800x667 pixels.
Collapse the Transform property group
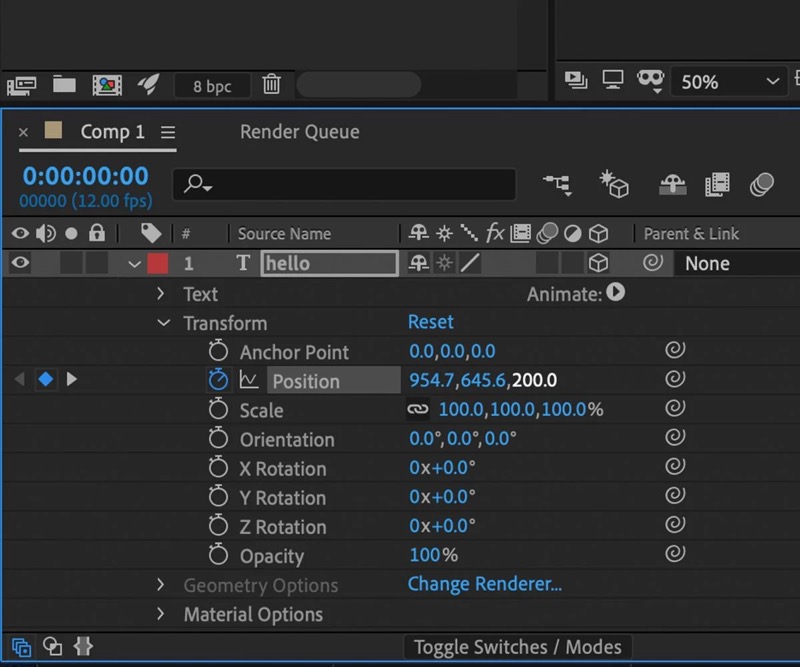[163, 323]
